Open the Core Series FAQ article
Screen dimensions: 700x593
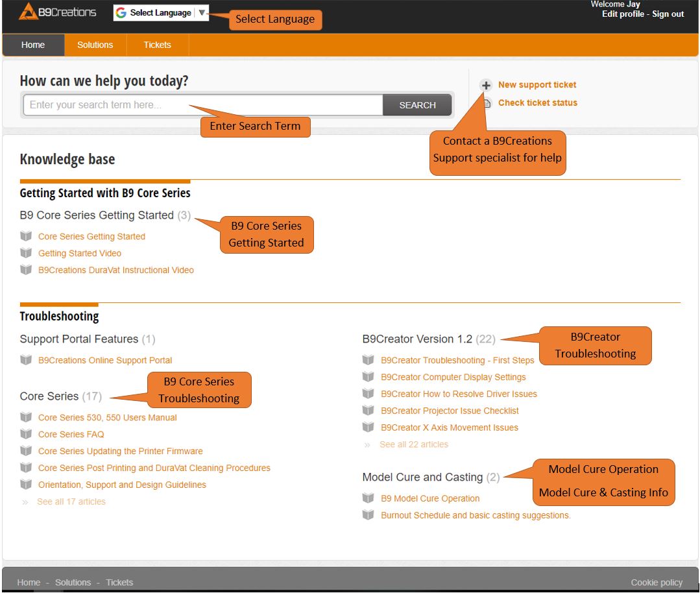pos(71,435)
